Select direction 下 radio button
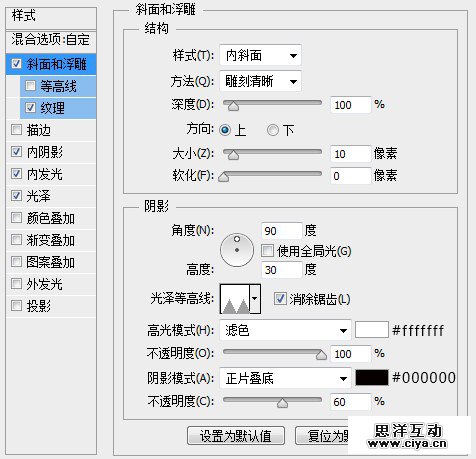476x459 pixels. pyautogui.click(x=273, y=130)
